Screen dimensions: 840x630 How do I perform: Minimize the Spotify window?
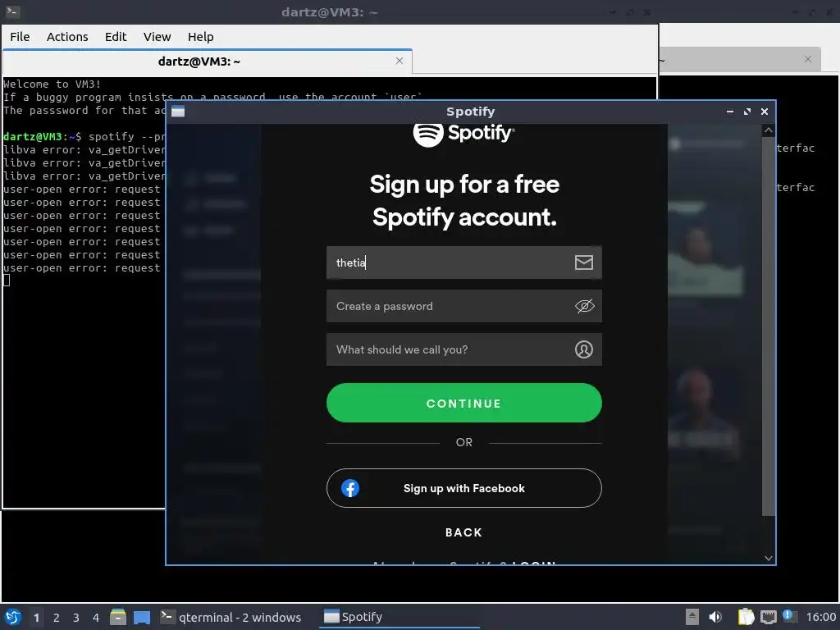pyautogui.click(x=729, y=112)
